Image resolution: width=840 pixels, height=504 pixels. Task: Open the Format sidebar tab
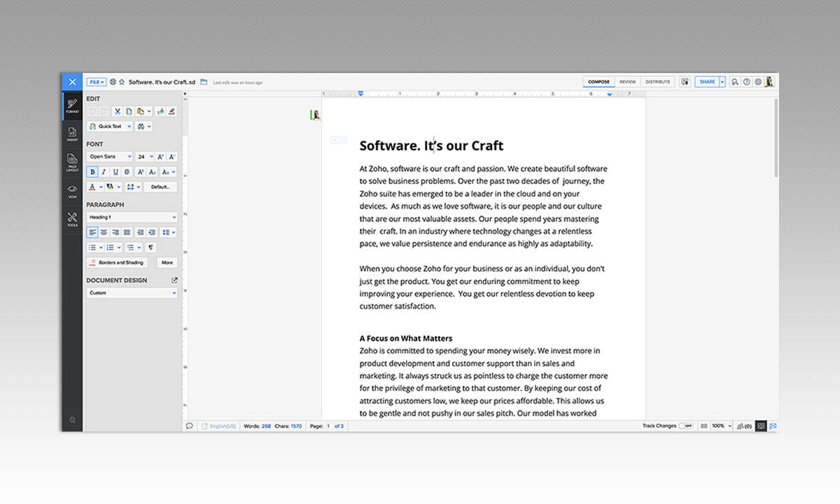(72, 106)
